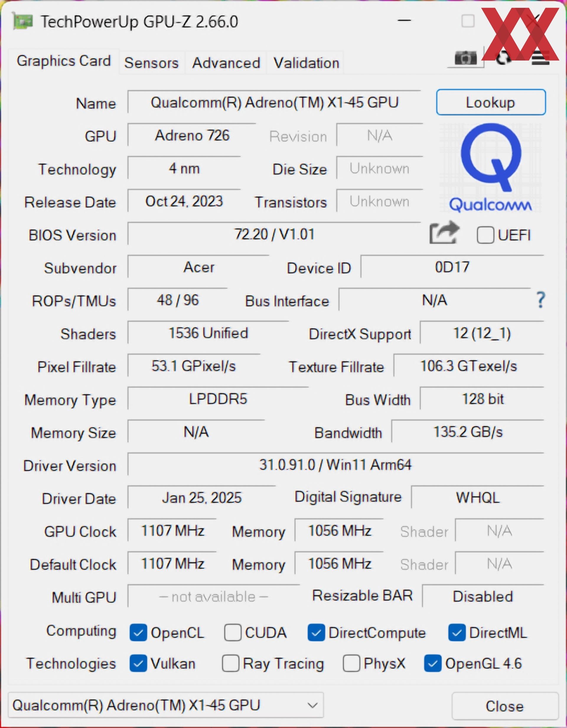Screen dimensions: 567x728
Task: Click the DirectX Support value 12 (12_1)
Action: pos(482,333)
